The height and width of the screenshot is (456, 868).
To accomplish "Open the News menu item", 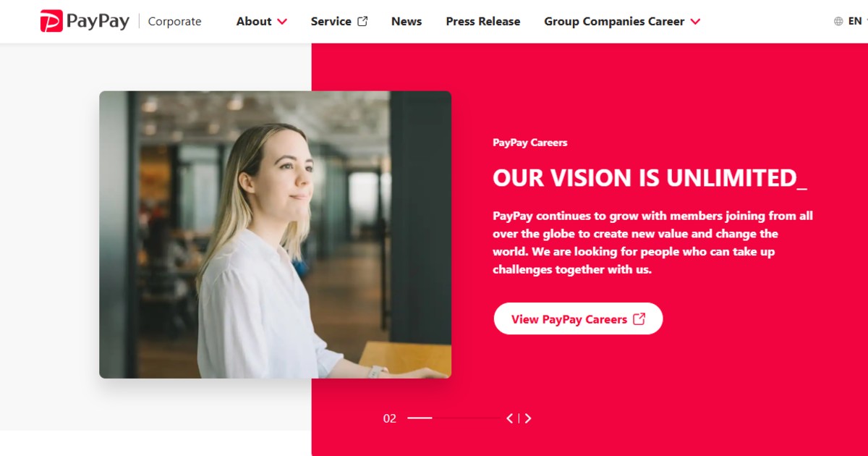I will [407, 21].
